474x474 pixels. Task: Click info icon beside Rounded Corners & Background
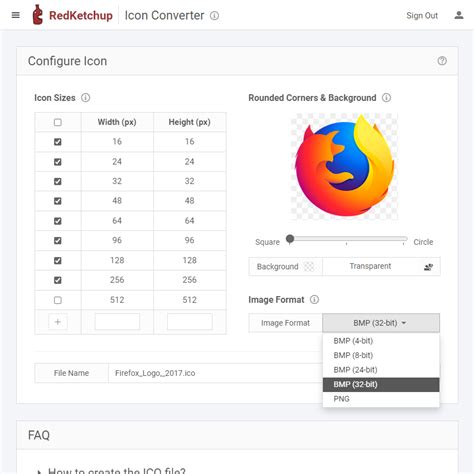(x=386, y=98)
